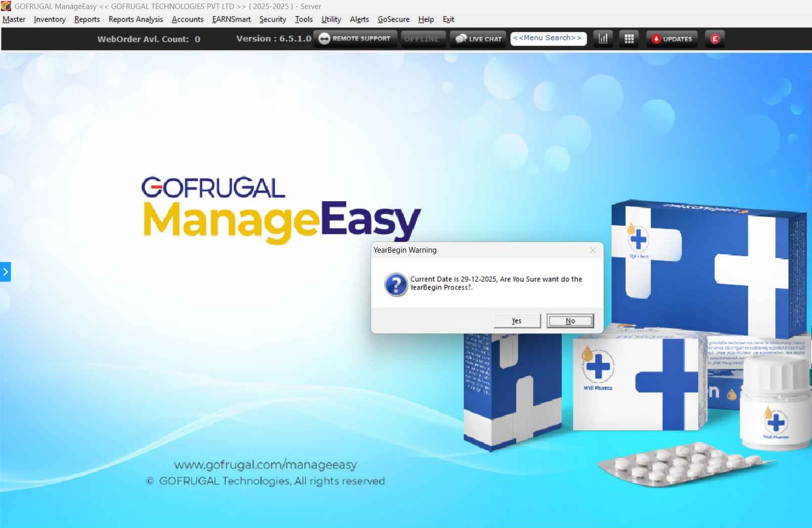Open the EARNSmart menu
Image resolution: width=812 pixels, height=528 pixels.
232,19
